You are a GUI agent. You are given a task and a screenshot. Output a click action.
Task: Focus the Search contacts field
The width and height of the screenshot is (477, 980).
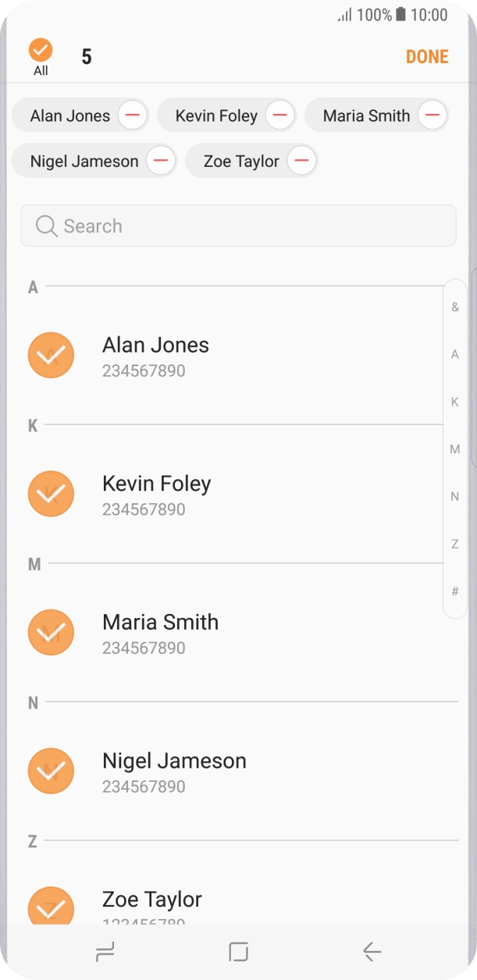(238, 226)
